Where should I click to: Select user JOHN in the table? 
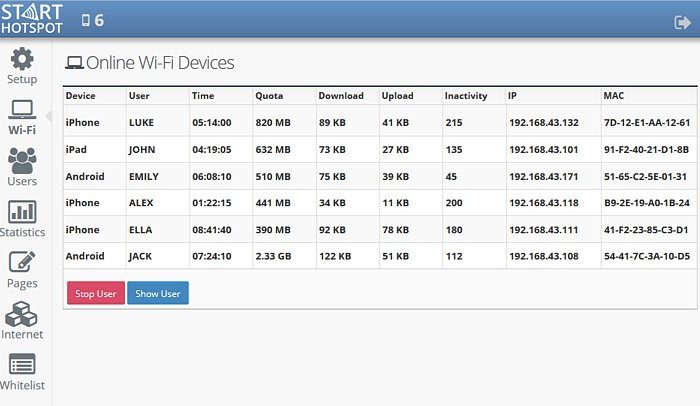coord(142,150)
